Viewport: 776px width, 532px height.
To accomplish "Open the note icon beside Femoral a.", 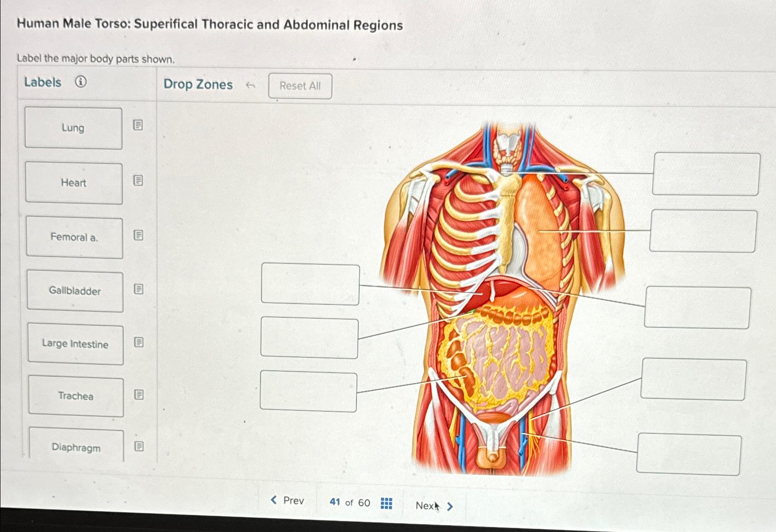I will click(x=138, y=235).
